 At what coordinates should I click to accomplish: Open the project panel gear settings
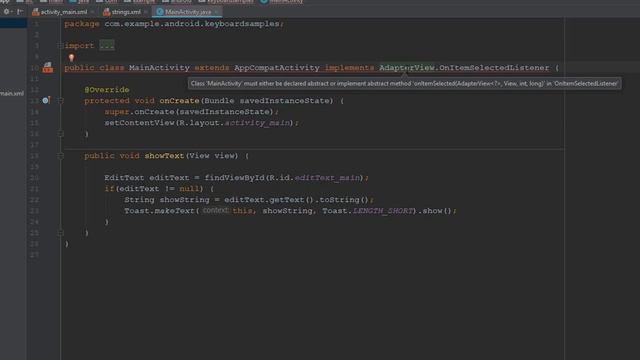[x=7, y=12]
